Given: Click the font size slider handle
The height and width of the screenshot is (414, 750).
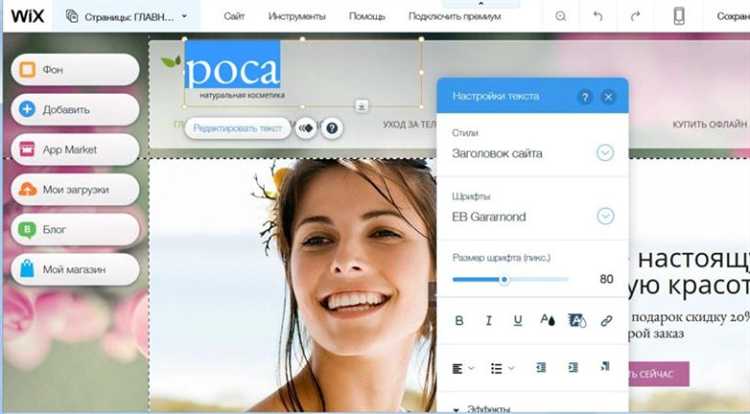Looking at the screenshot, I should [504, 280].
